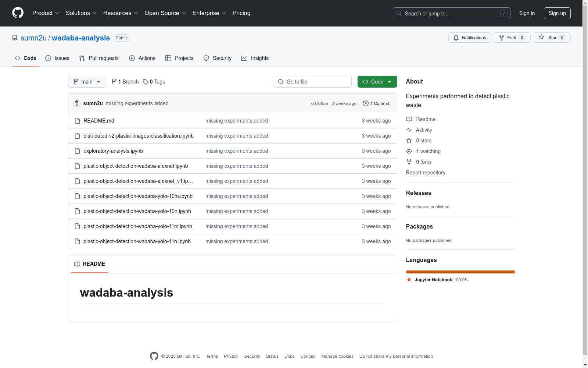The width and height of the screenshot is (588, 368).
Task: Select the README tab
Action: pyautogui.click(x=90, y=264)
